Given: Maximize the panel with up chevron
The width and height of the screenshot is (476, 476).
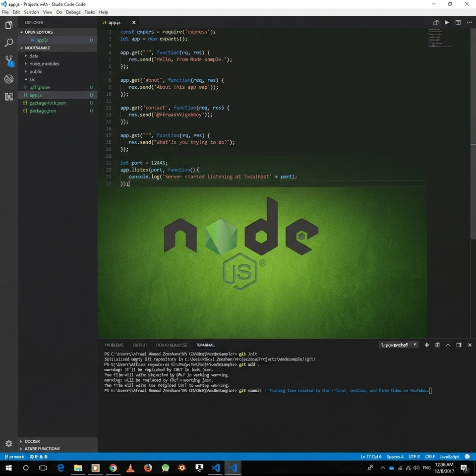Looking at the screenshot, I should click(448, 345).
